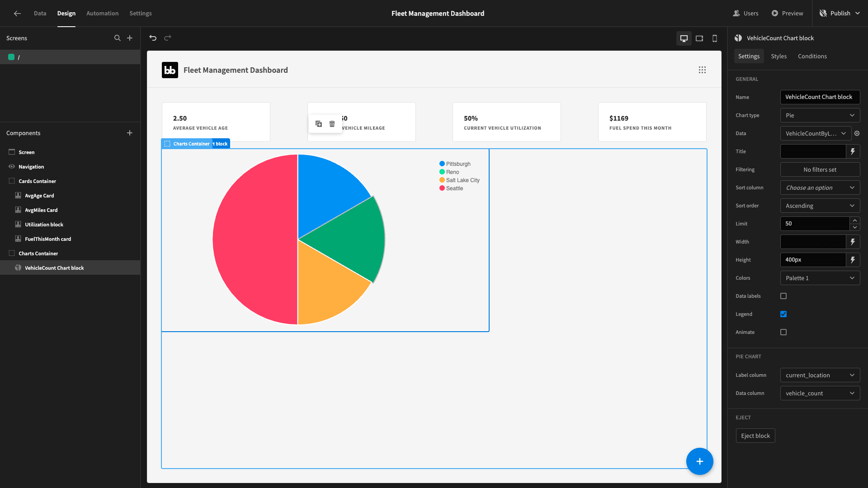Image resolution: width=868 pixels, height=488 pixels.
Task: Go back using the left arrow icon
Action: click(17, 14)
